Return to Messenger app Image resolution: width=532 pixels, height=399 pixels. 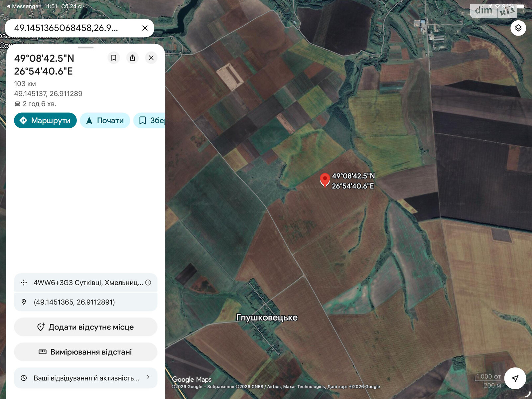(23, 6)
